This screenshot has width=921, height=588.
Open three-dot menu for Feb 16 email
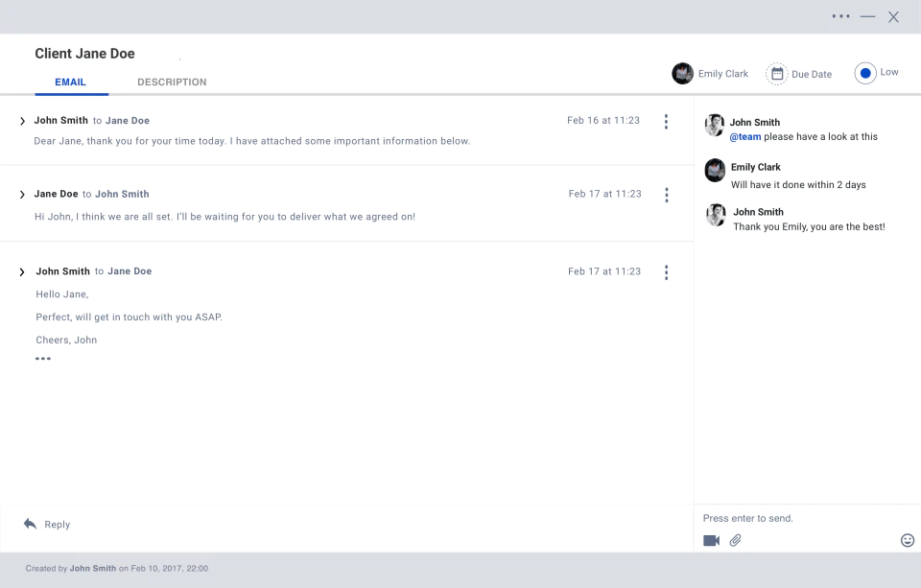(666, 122)
